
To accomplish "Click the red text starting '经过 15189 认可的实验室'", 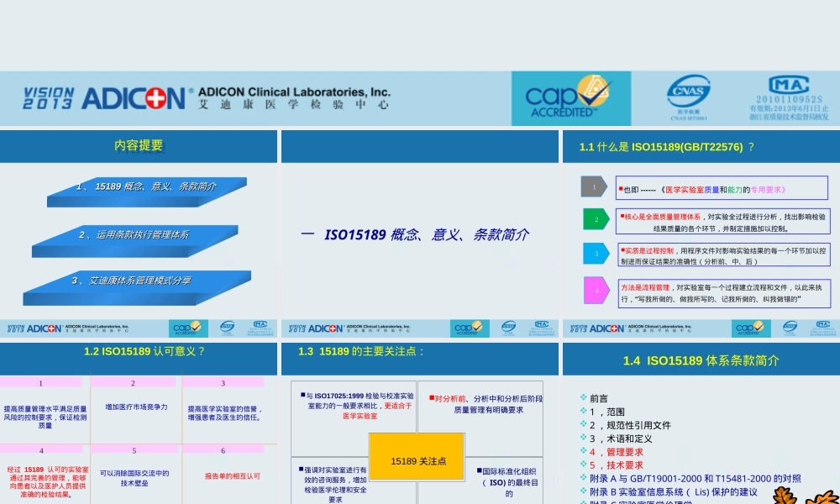I will click(46, 481).
